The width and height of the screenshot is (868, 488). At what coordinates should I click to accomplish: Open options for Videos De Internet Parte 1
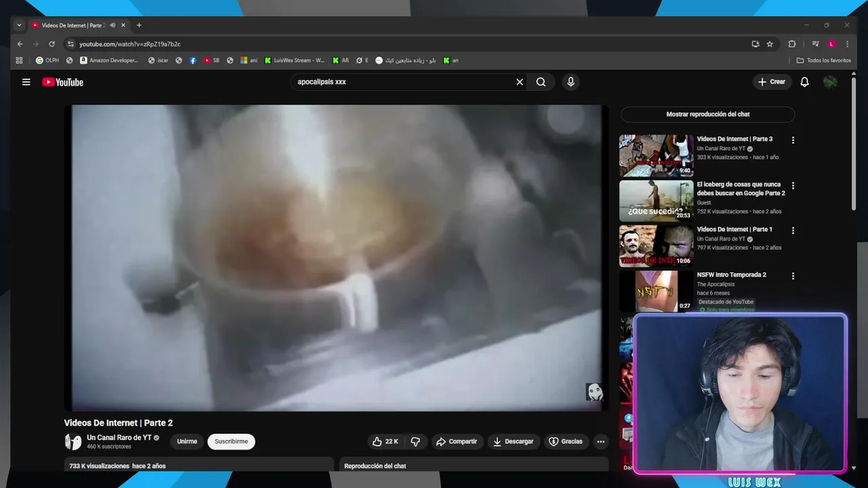(793, 230)
